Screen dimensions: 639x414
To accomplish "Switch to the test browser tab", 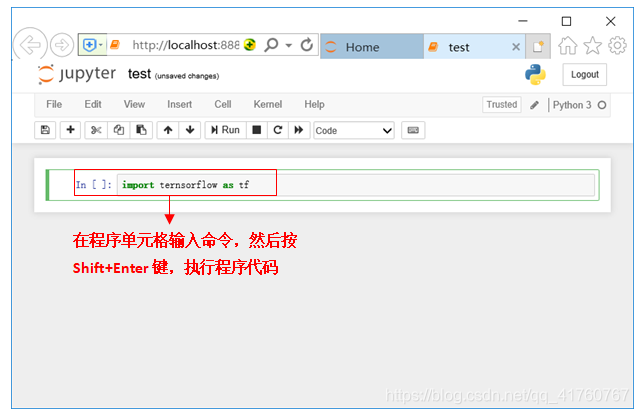I will pos(469,47).
